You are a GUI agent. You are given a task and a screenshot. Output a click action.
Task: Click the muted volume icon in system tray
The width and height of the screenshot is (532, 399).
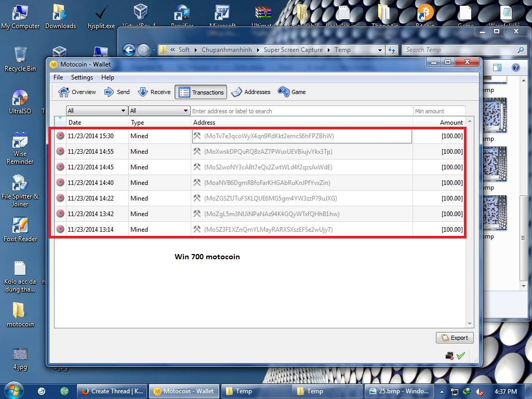coord(479,392)
